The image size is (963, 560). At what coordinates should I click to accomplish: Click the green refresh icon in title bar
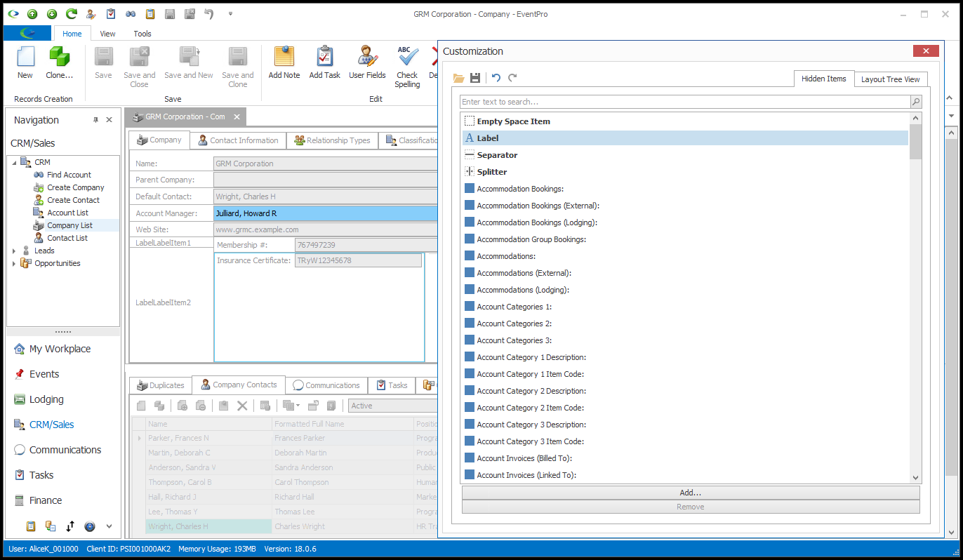tap(72, 14)
